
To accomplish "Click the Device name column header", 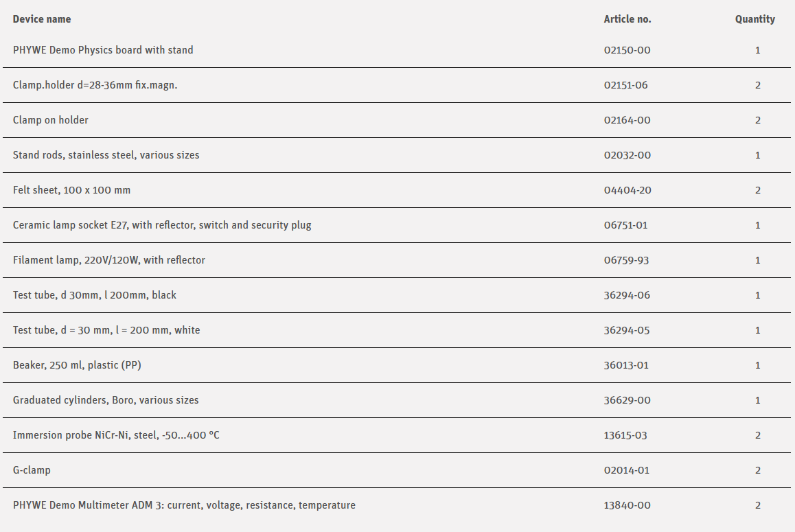I will (42, 19).
